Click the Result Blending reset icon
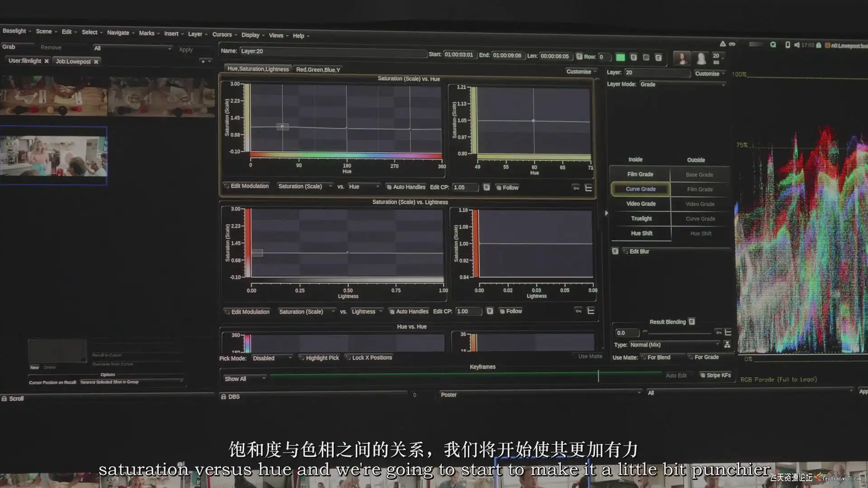Image resolution: width=868 pixels, height=488 pixels. coord(692,322)
